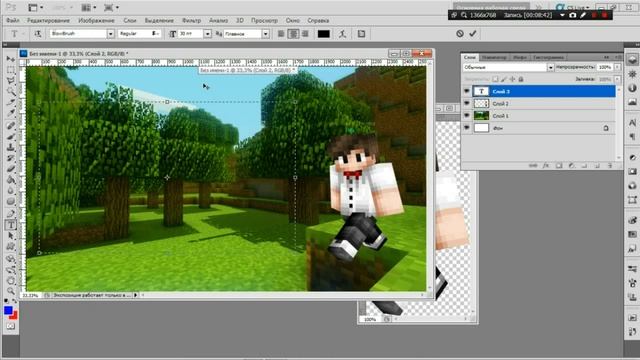The height and width of the screenshot is (360, 640).
Task: Select the Paint Bucket tool
Action: coord(11,180)
